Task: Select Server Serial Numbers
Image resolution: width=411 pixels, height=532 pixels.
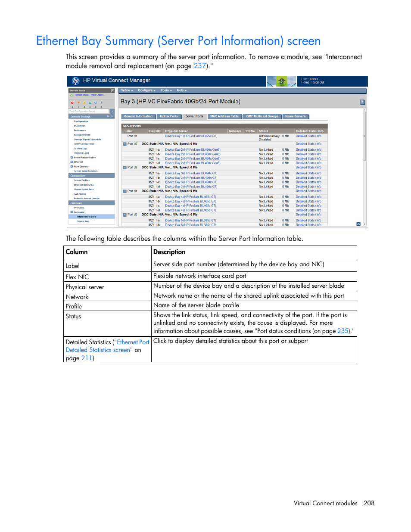Action: coord(86,171)
